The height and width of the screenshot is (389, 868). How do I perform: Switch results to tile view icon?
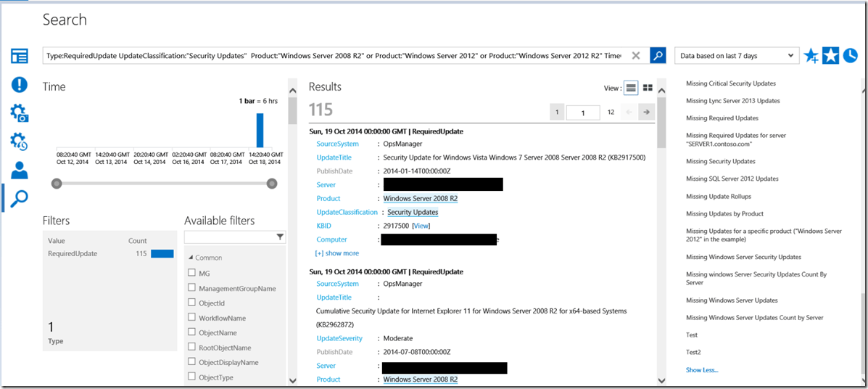tap(648, 88)
